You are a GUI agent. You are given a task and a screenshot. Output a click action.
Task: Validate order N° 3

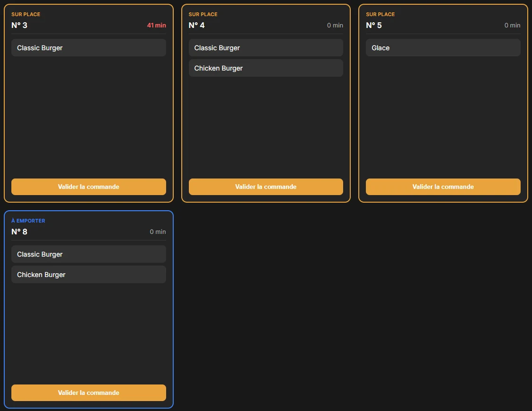click(89, 187)
